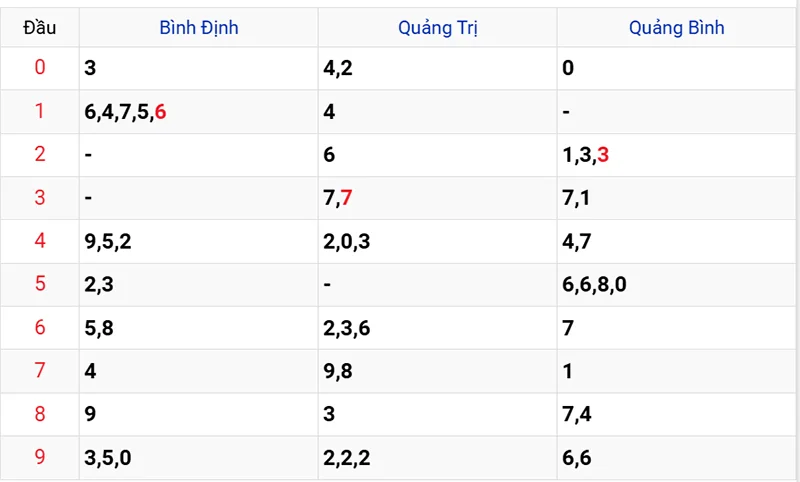Click the red row label 5 under Đầu
The image size is (800, 482).
(40, 284)
